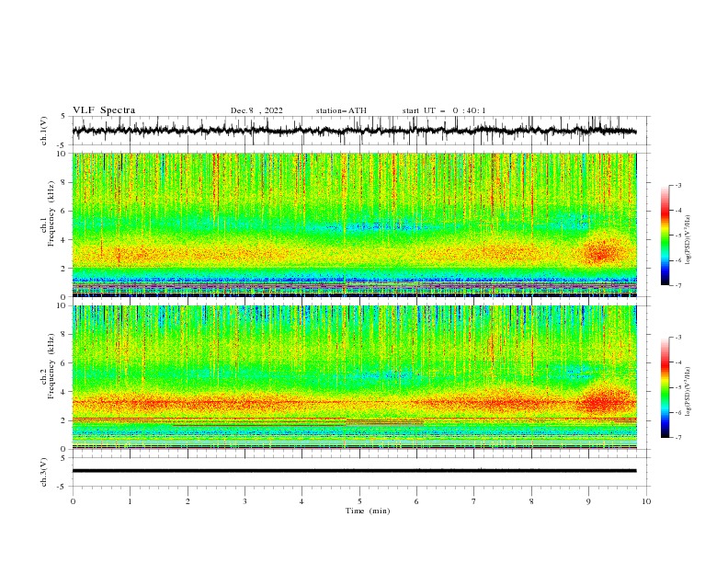Viewport: 728px width, 563px height.
Task: Click the ch.1 "Frequency (kHz)" axis label
Action: (51, 214)
